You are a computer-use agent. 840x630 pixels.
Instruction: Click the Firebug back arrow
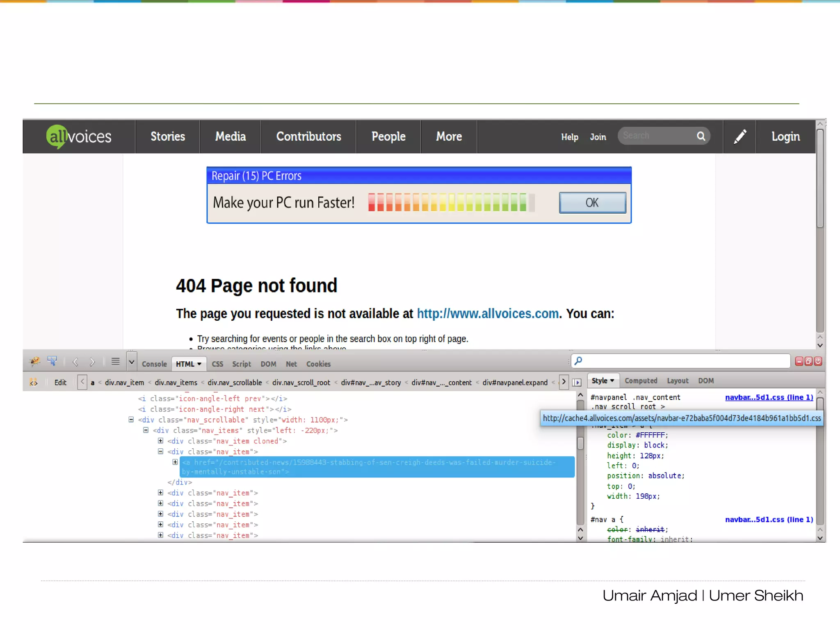tap(75, 362)
